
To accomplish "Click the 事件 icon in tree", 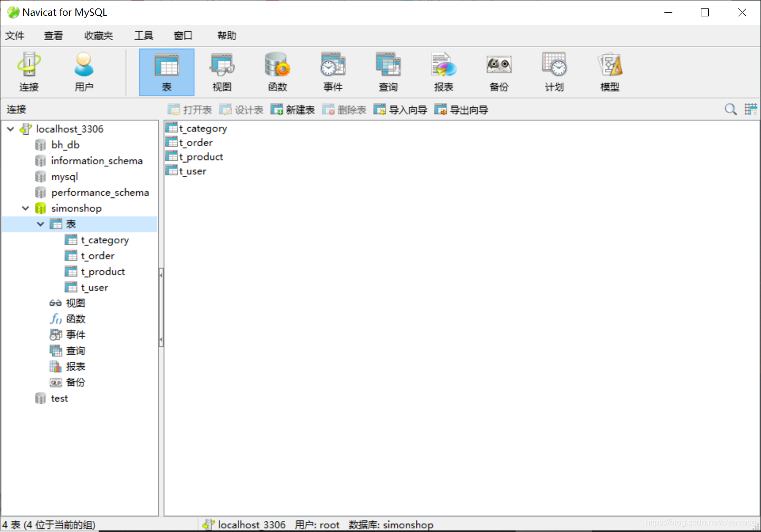I will coord(55,335).
